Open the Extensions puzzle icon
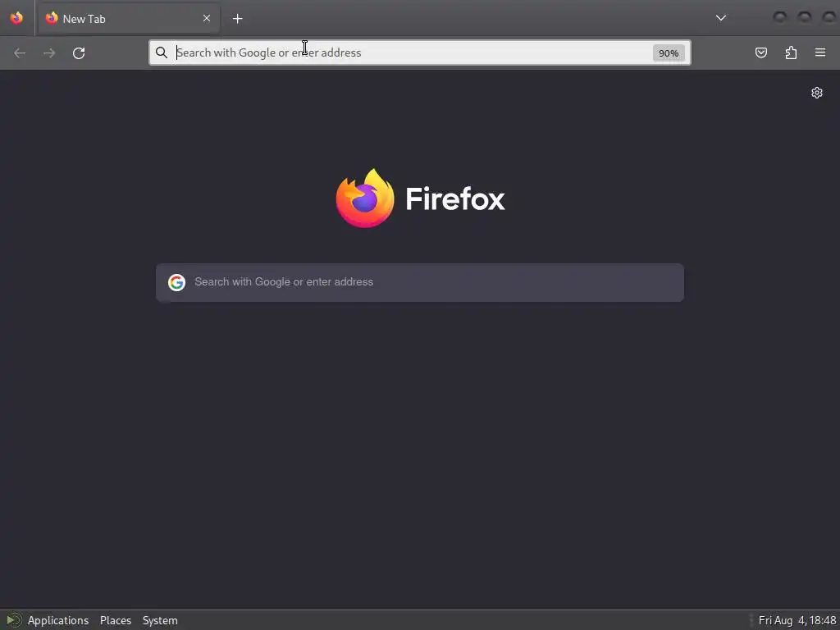 pos(791,52)
